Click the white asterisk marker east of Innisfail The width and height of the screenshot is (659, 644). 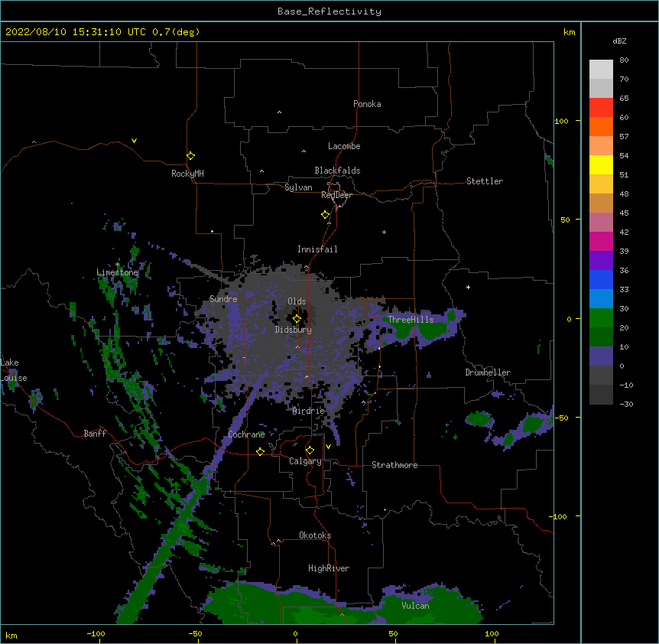384,232
